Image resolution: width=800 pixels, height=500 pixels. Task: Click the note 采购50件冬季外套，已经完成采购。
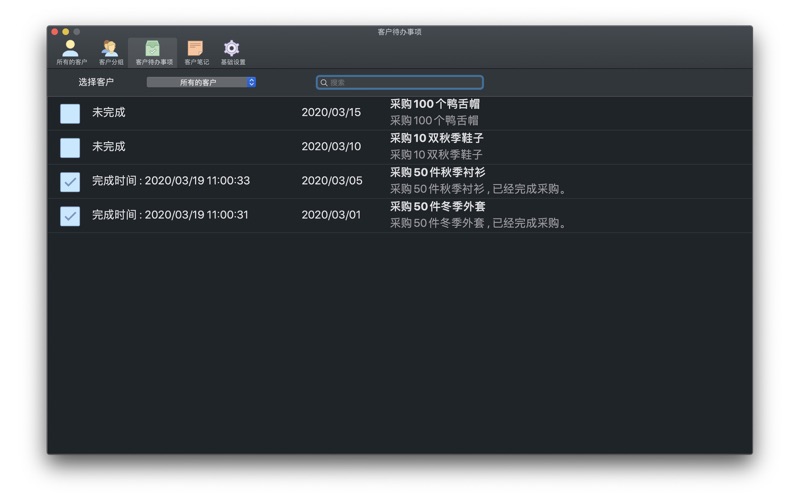(479, 223)
